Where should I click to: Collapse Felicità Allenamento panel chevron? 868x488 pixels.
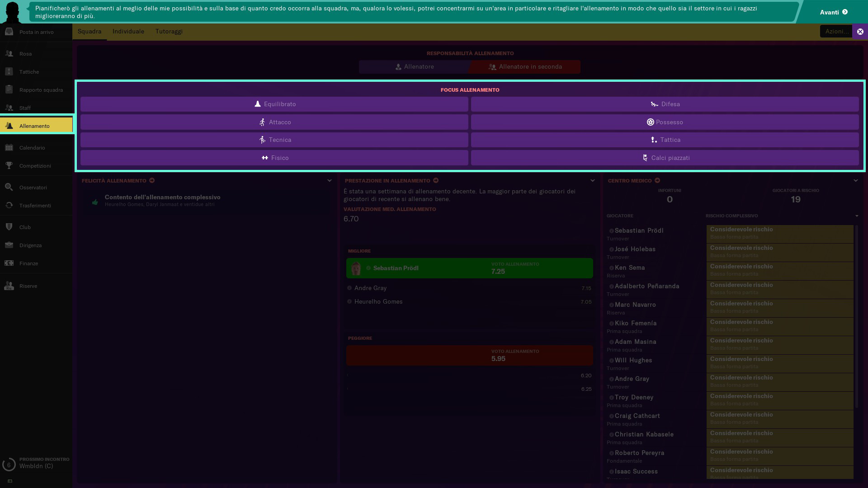[x=330, y=180]
